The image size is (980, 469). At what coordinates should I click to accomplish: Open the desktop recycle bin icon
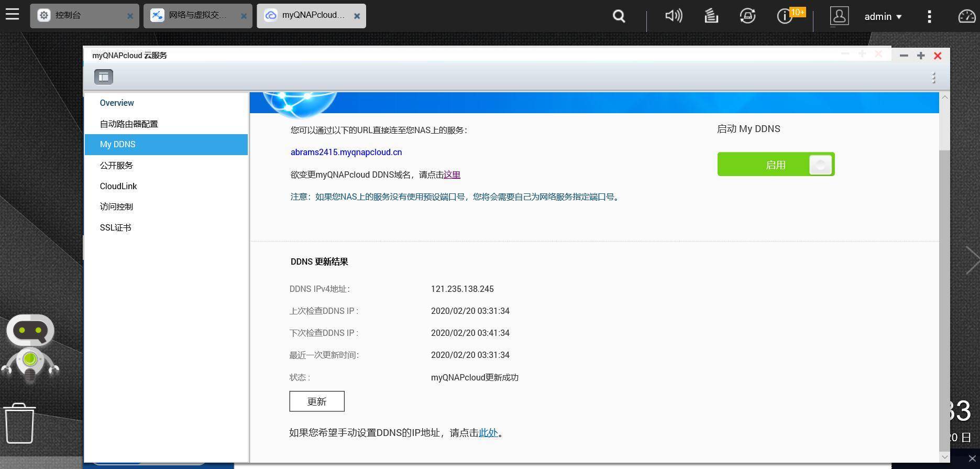[20, 423]
